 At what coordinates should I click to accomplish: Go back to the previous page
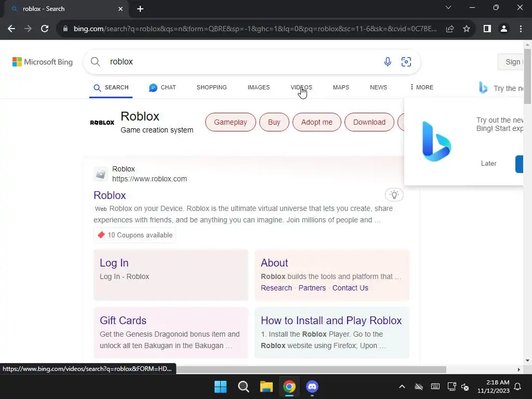coord(11,29)
